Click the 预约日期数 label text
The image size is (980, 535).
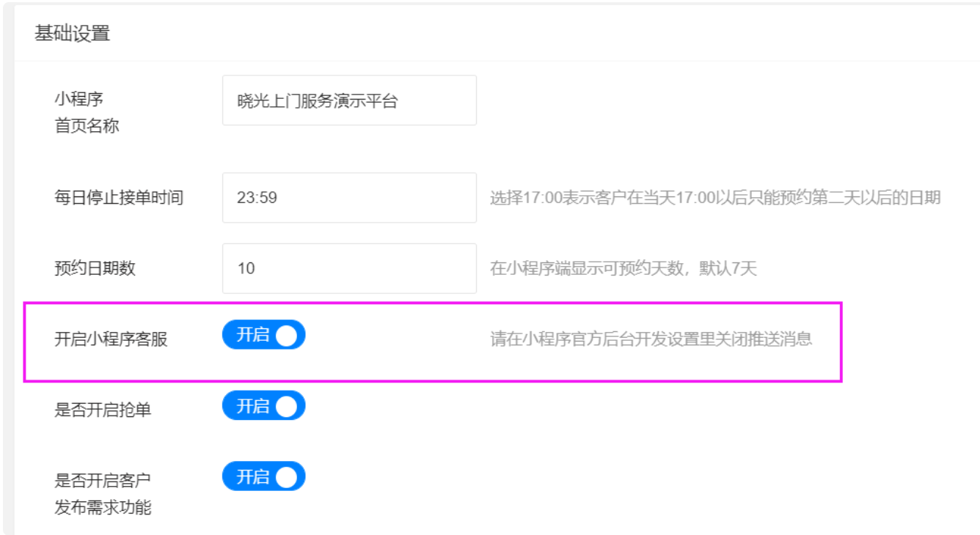(x=95, y=268)
